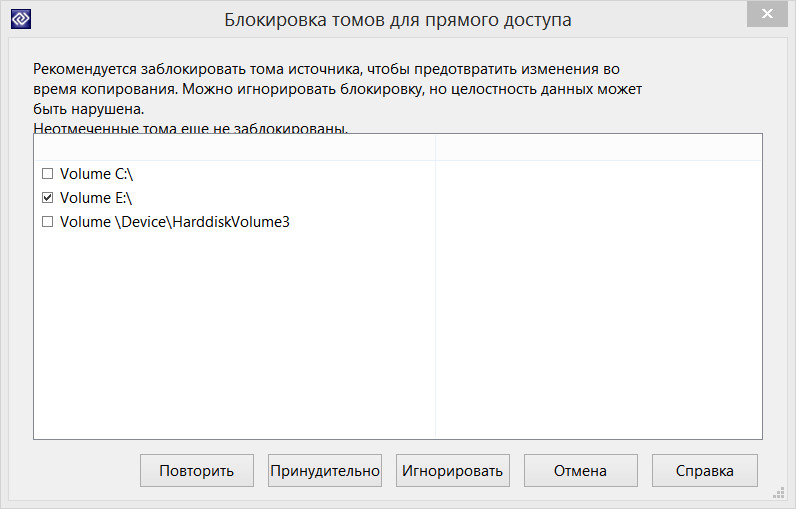Image resolution: width=796 pixels, height=509 pixels.
Task: Tick the \Device\HarddiskVolume3 checkbox
Action: pyautogui.click(x=47, y=222)
